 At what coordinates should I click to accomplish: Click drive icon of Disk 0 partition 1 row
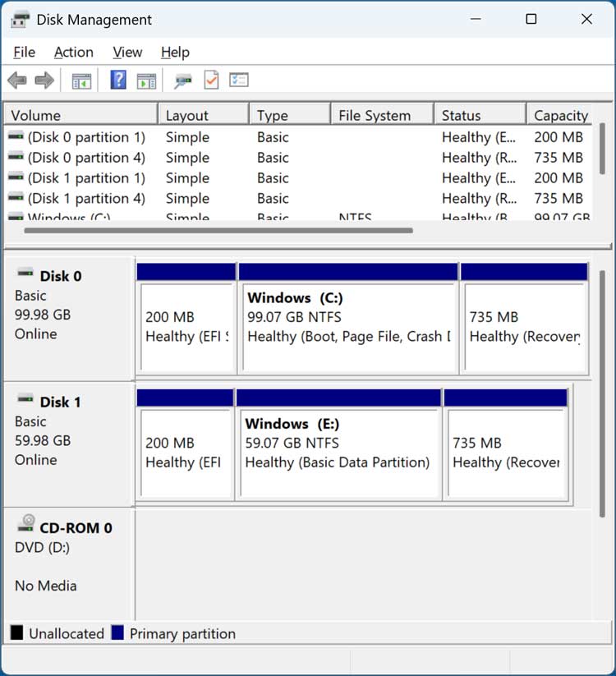click(x=16, y=136)
